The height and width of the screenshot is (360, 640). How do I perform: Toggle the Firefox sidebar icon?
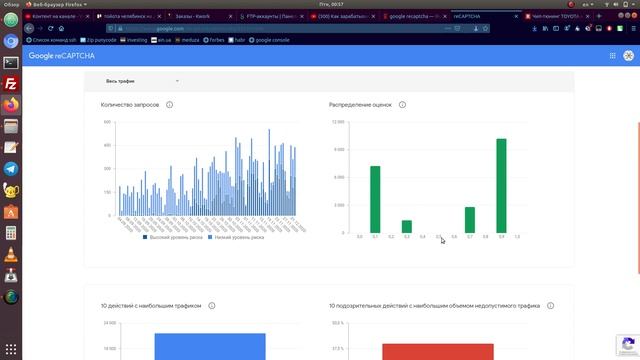(556, 29)
